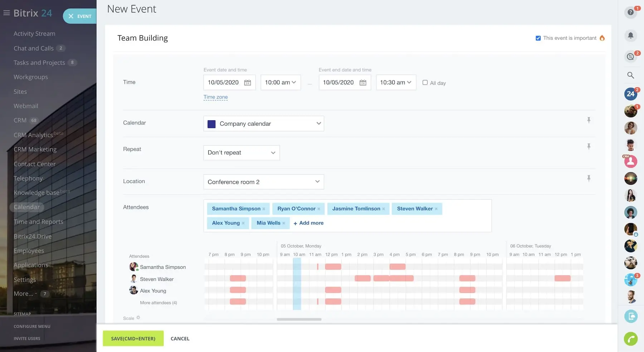Open the notifications bell
Image resolution: width=644 pixels, height=352 pixels.
coord(630,35)
